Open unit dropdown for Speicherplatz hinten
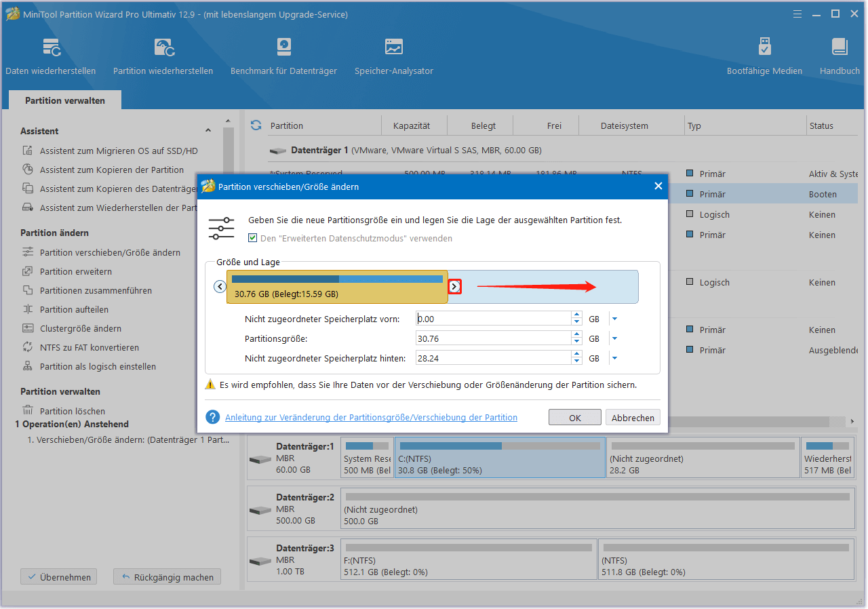Screen dimensions: 868x609 [x=614, y=358]
